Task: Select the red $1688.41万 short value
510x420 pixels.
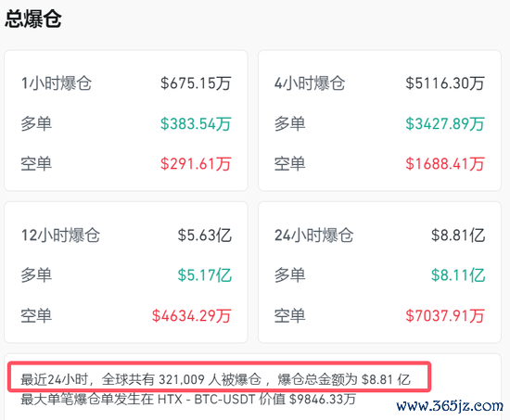Action: click(x=445, y=163)
